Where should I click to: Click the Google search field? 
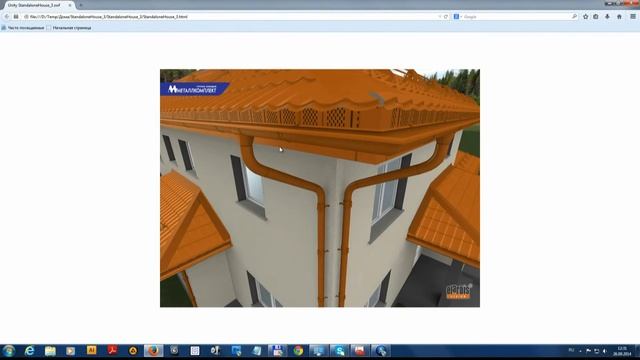516,17
